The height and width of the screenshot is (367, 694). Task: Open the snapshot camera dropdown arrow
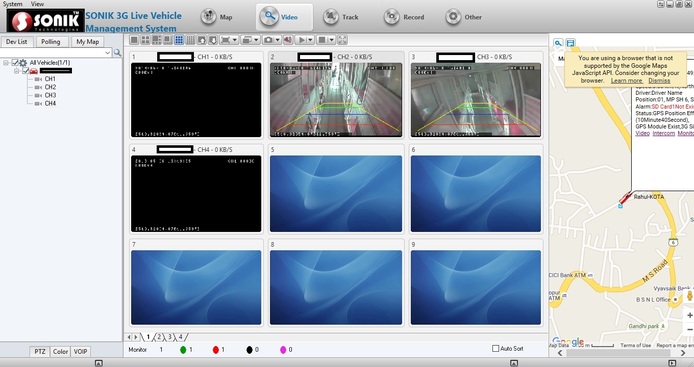point(278,40)
